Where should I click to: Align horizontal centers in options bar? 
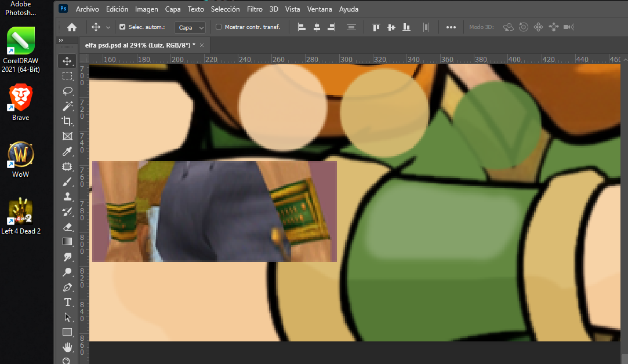(317, 27)
